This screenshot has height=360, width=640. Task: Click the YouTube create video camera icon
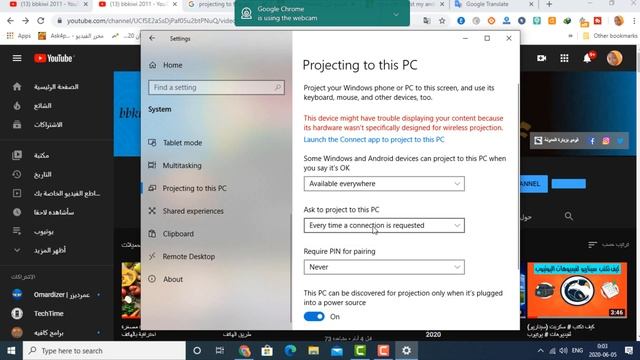542,58
